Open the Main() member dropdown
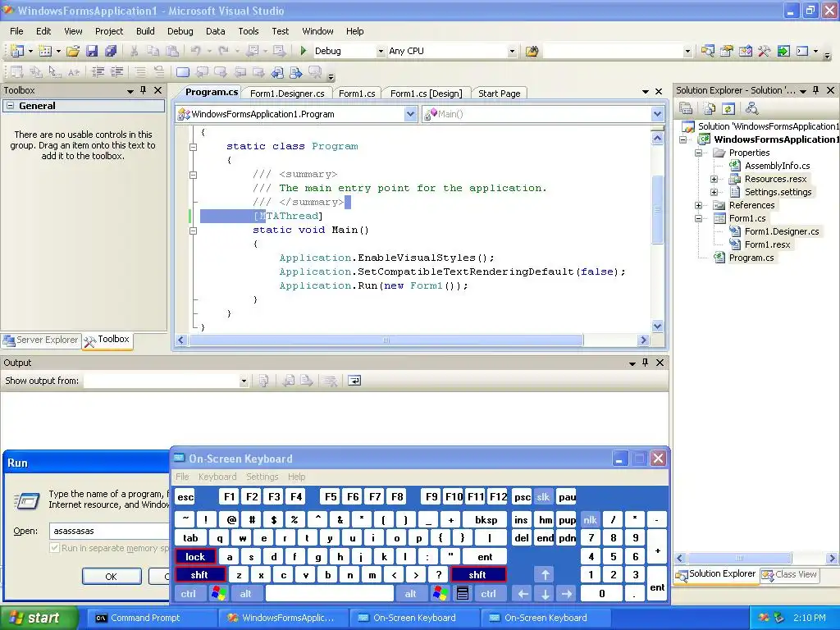840x630 pixels. [x=658, y=113]
